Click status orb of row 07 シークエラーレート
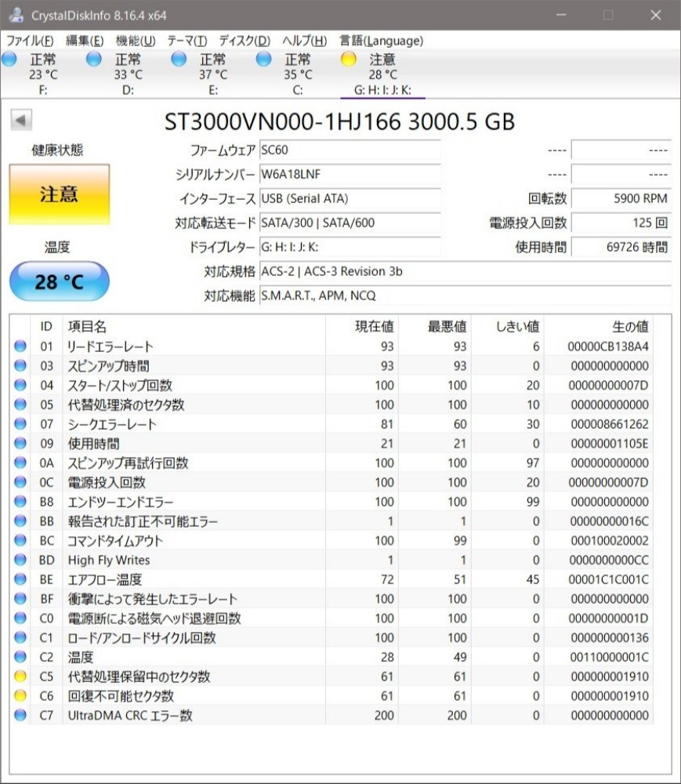681x784 pixels. tap(20, 424)
